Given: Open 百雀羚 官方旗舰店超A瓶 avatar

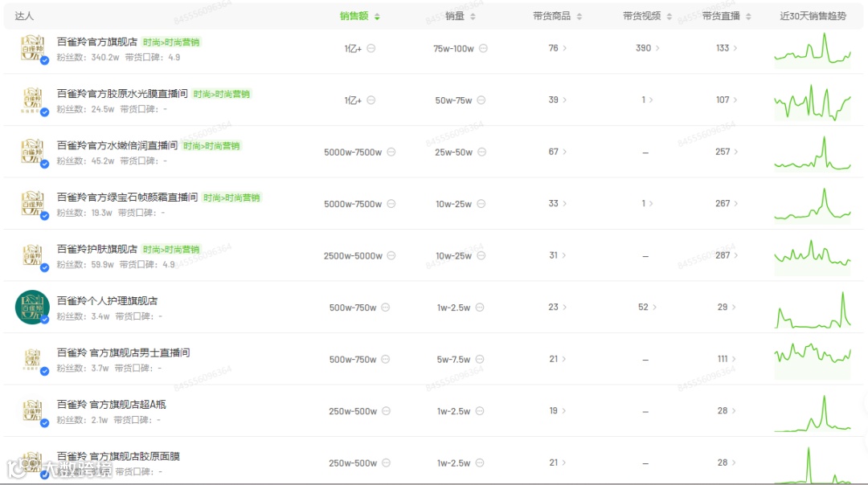Looking at the screenshot, I should 32,411.
